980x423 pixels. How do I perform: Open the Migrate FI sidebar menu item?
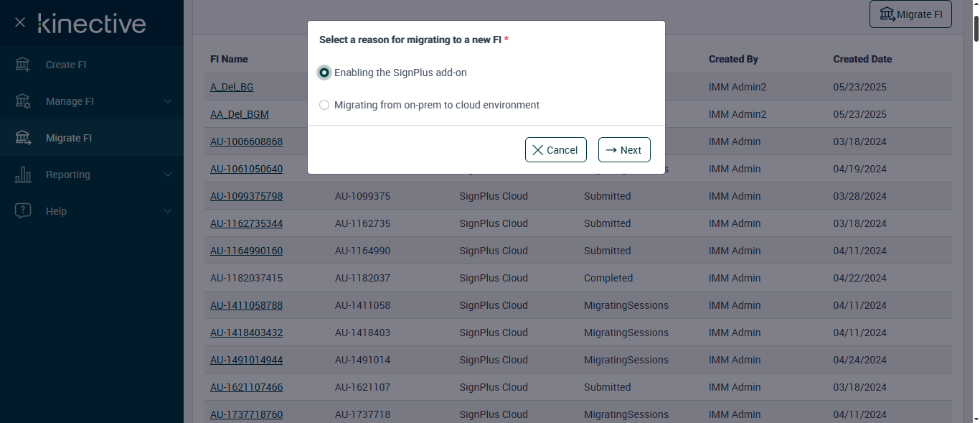[69, 138]
